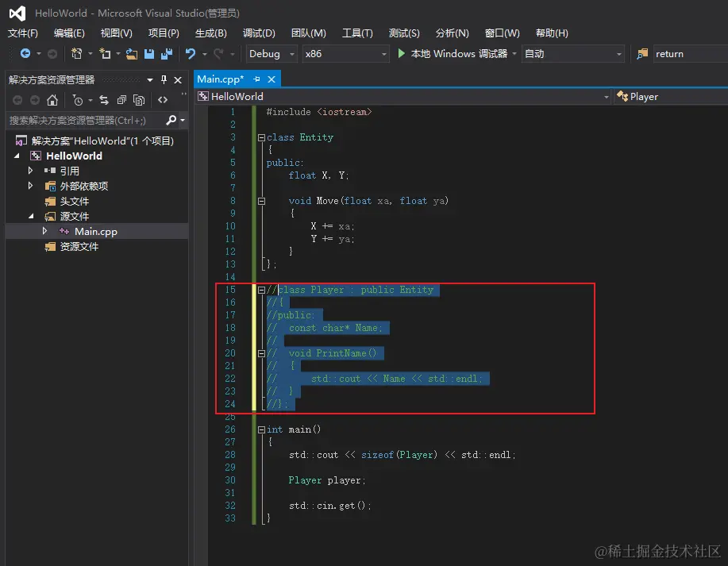Screen dimensions: 728x566
Task: Open the undo history dropdown arrow
Action: tap(204, 54)
